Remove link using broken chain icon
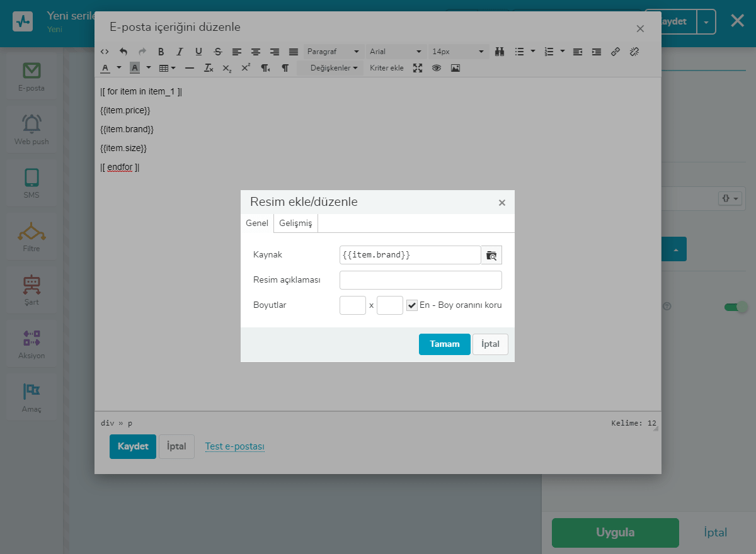The image size is (756, 554). (x=634, y=52)
